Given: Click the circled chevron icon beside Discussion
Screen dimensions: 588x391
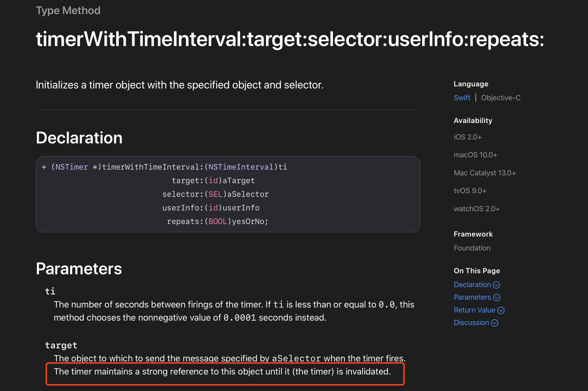Looking at the screenshot, I should (x=494, y=323).
